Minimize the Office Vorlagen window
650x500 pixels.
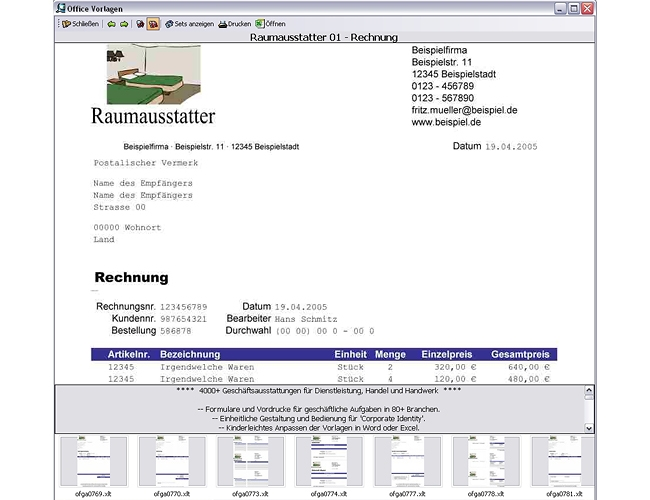click(560, 8)
